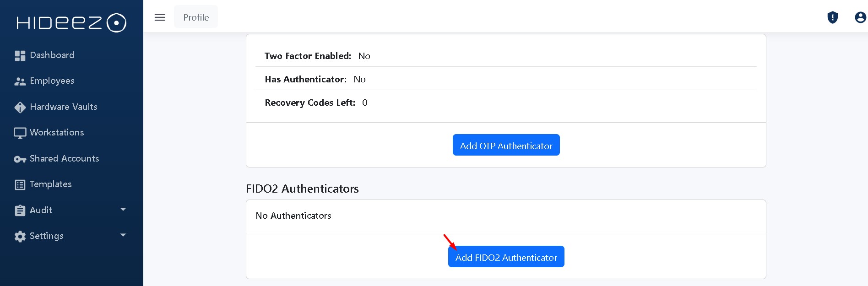868x286 pixels.
Task: Toggle the hamburger menu icon
Action: click(x=160, y=17)
